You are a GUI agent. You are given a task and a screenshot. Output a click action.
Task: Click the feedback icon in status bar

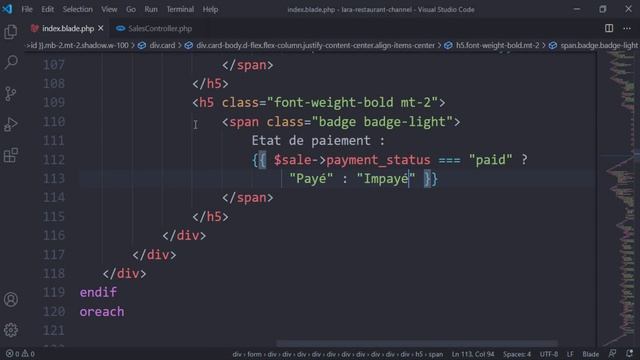click(x=612, y=353)
